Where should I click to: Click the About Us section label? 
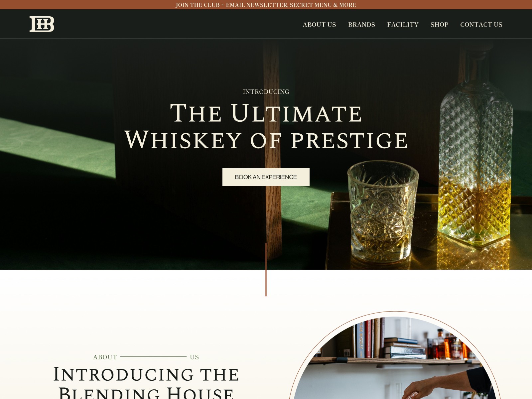[146, 357]
